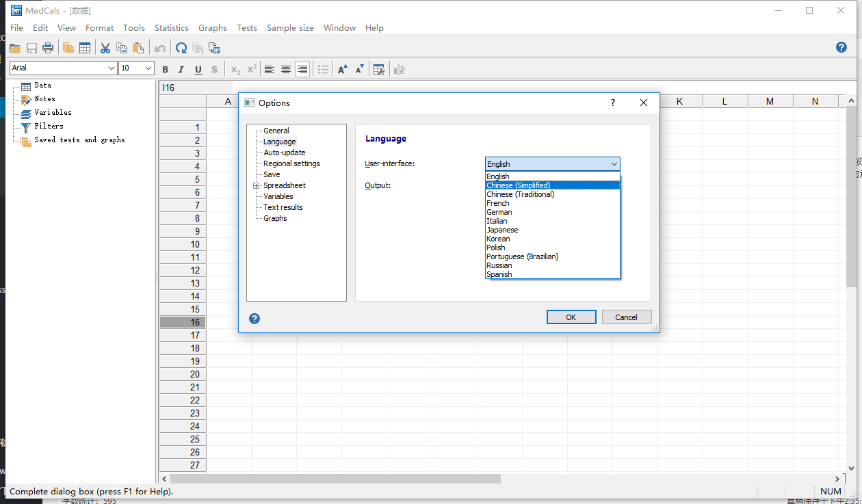
Task: Click the horizontal scrollbar right arrow
Action: point(837,479)
